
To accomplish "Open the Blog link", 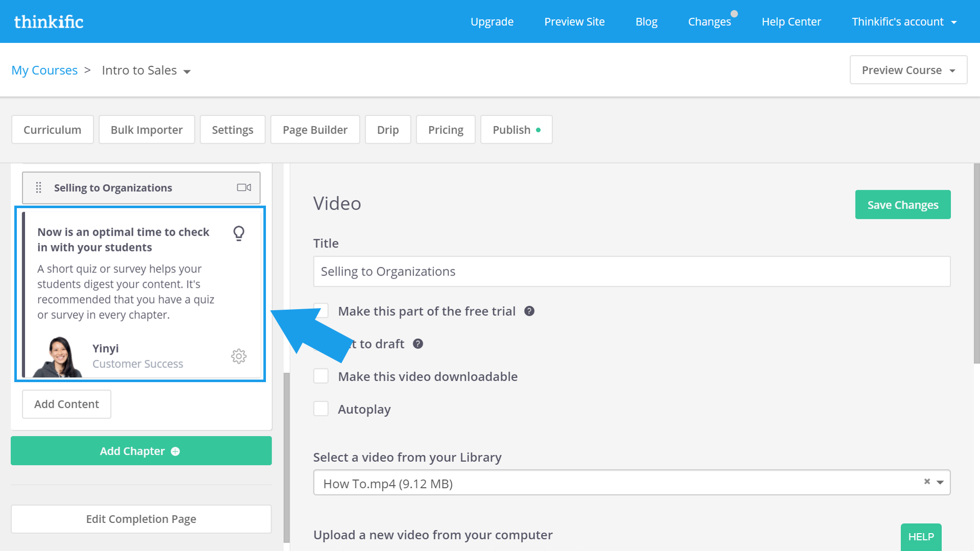I will (646, 21).
